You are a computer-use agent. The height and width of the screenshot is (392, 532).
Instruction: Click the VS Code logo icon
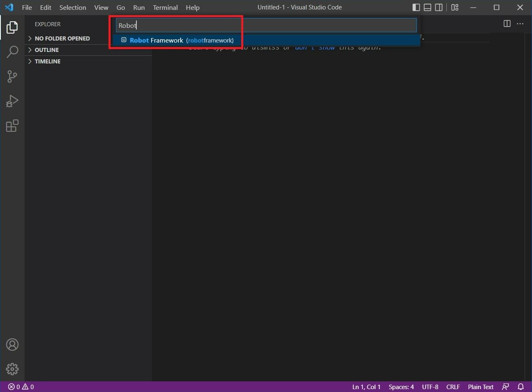click(x=9, y=7)
